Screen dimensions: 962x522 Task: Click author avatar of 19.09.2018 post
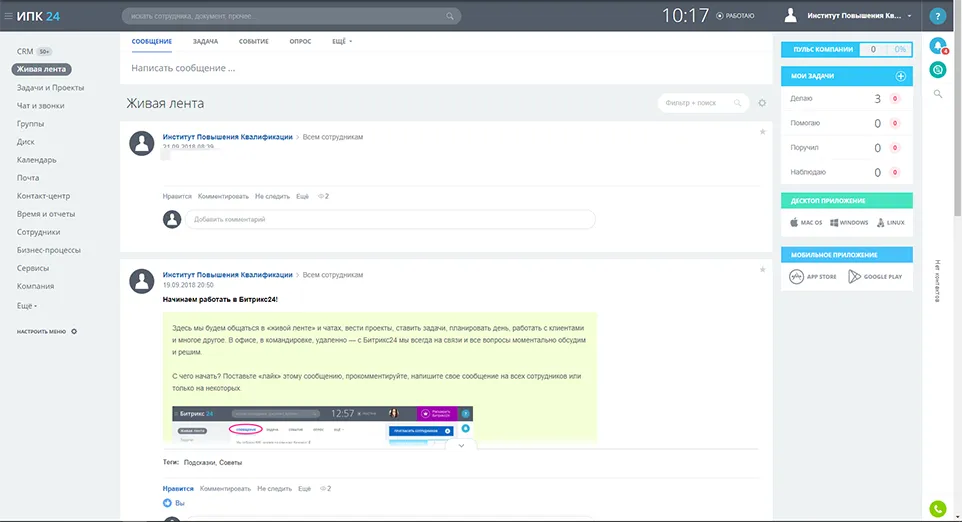[141, 281]
